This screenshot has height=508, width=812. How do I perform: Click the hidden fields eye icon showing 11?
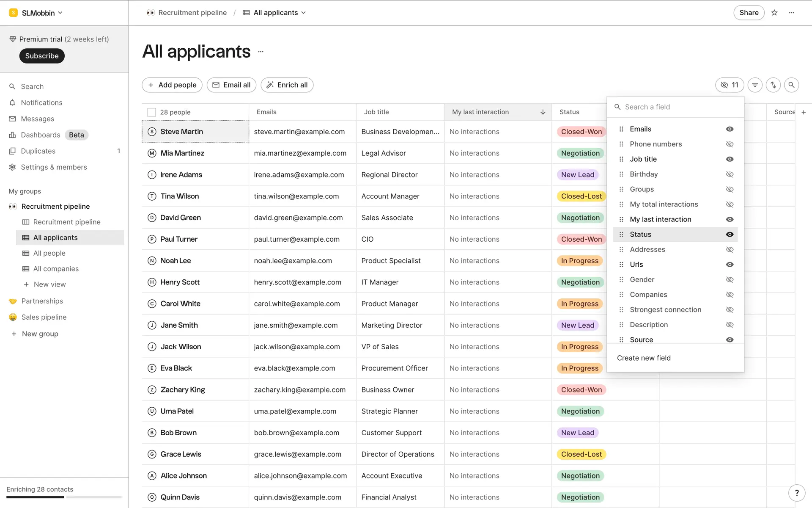pos(729,85)
